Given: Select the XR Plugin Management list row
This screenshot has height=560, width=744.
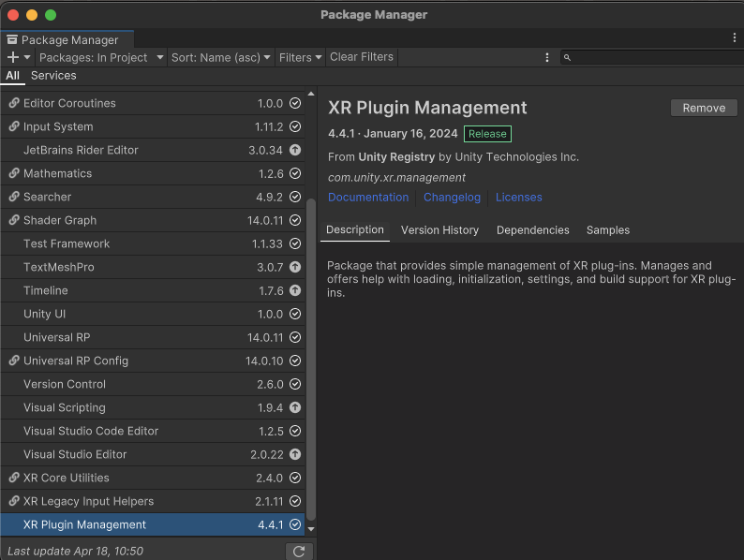Looking at the screenshot, I should pos(153,524).
